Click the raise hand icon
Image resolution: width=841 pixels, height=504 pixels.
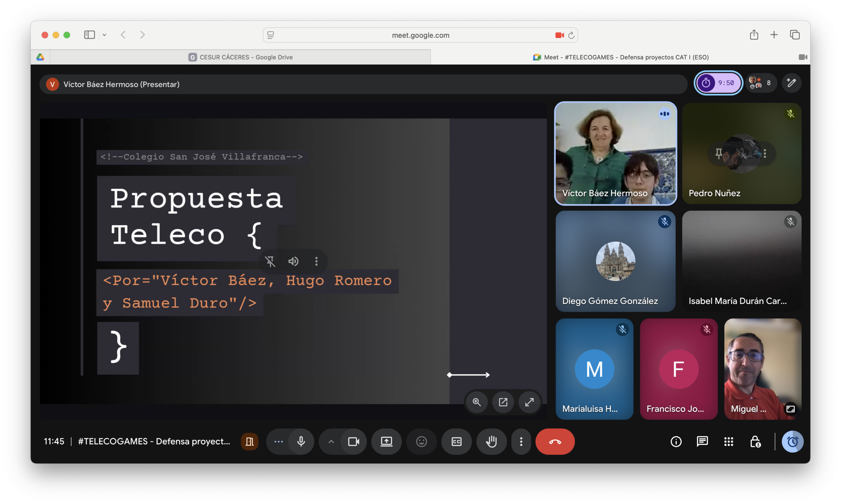click(x=491, y=442)
